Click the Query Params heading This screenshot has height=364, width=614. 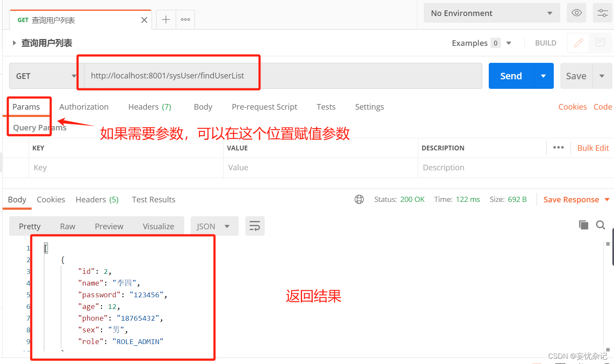coord(40,127)
